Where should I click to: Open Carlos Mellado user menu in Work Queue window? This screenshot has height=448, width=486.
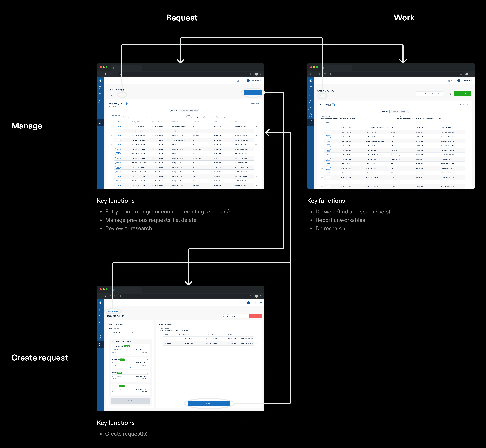coord(465,80)
